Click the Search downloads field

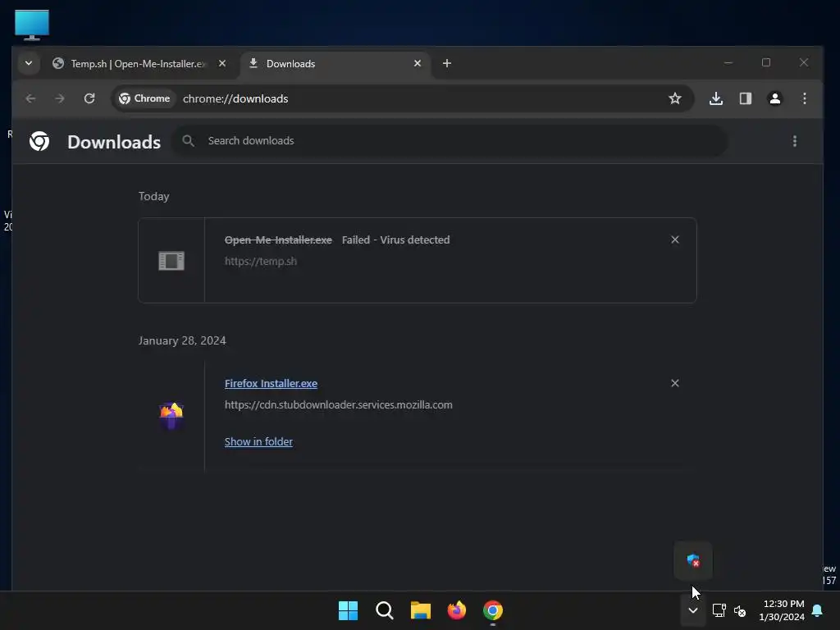tap(450, 141)
